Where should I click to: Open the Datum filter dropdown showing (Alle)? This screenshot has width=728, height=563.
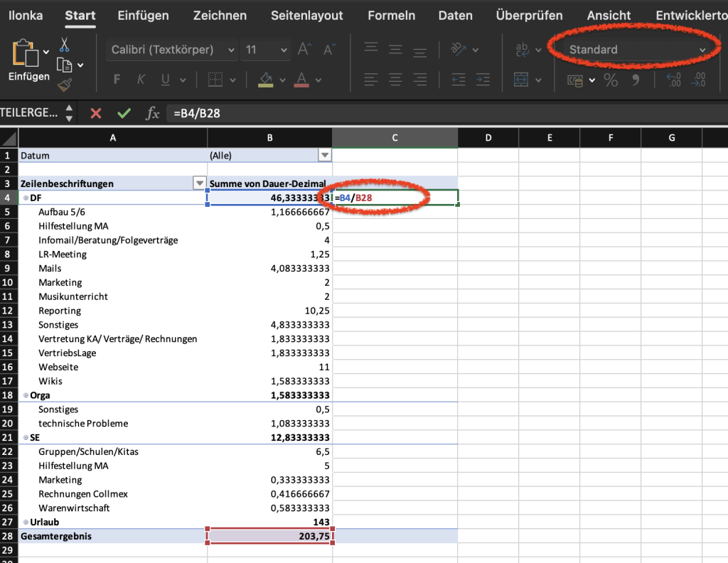325,155
